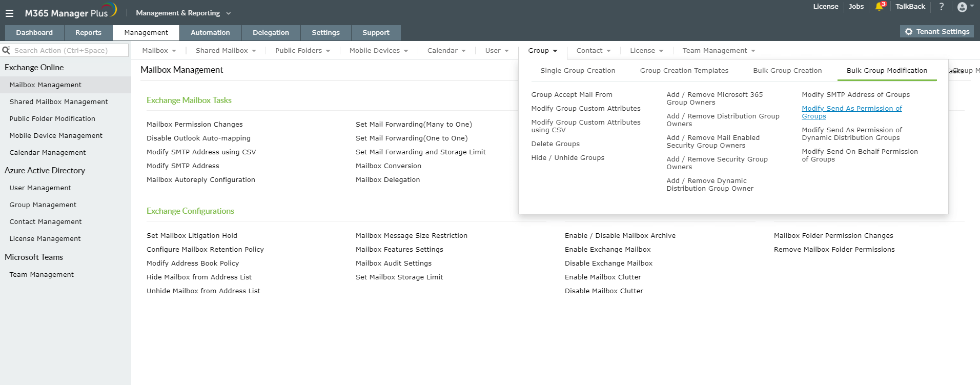
Task: Select the Bulk Group Modification tab
Action: click(887, 71)
